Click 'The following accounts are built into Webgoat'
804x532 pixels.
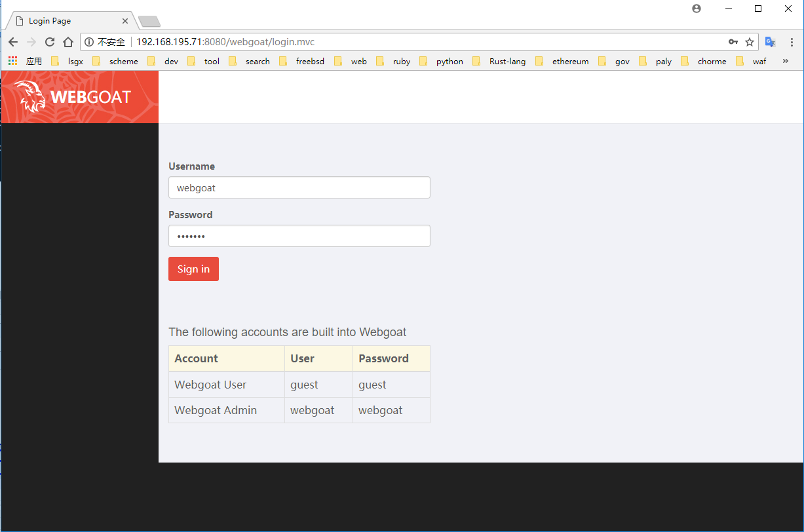[x=287, y=332]
